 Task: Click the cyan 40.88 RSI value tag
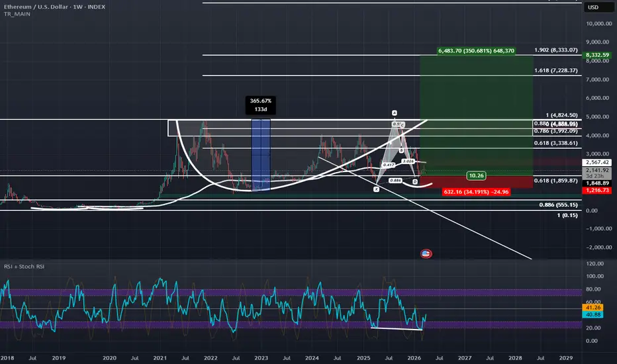coord(593,315)
